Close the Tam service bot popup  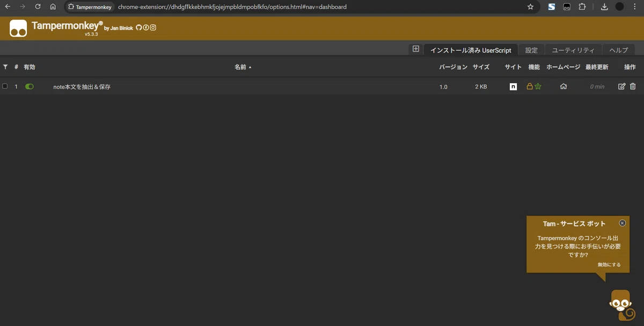coord(622,223)
